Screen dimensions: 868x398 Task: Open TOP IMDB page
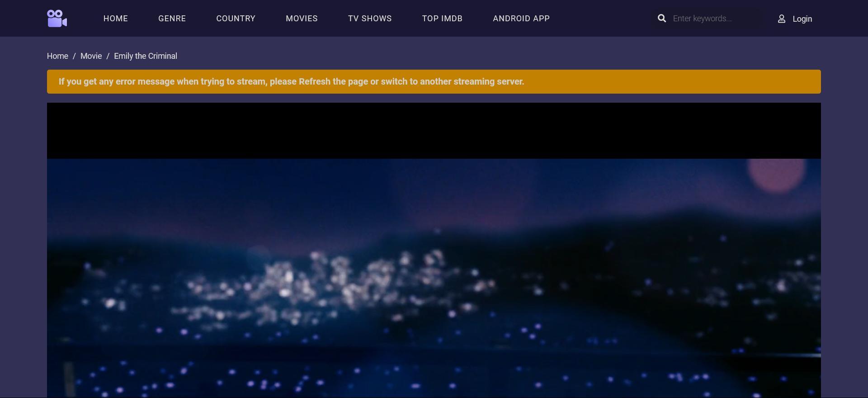442,19
